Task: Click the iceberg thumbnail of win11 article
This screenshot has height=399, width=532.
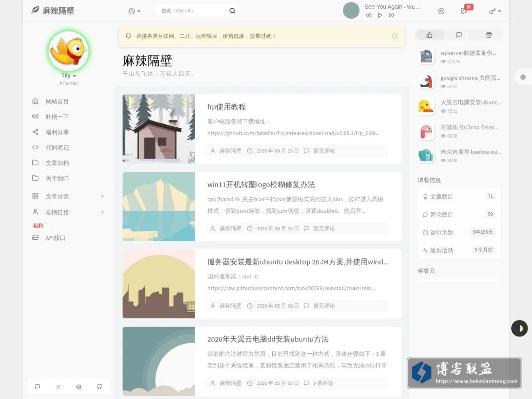Action: pyautogui.click(x=159, y=207)
